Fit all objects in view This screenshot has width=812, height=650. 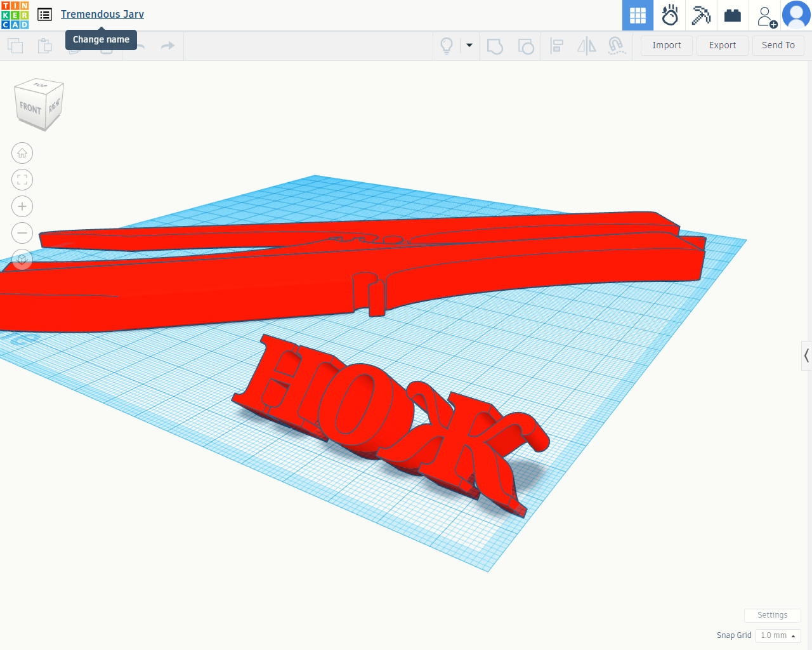(22, 180)
